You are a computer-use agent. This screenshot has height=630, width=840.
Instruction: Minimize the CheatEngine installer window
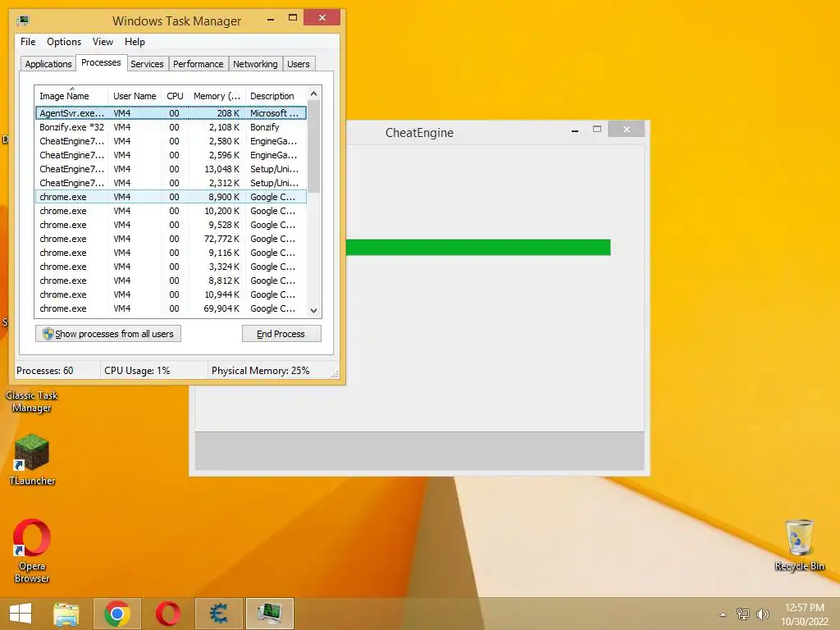[x=575, y=130]
